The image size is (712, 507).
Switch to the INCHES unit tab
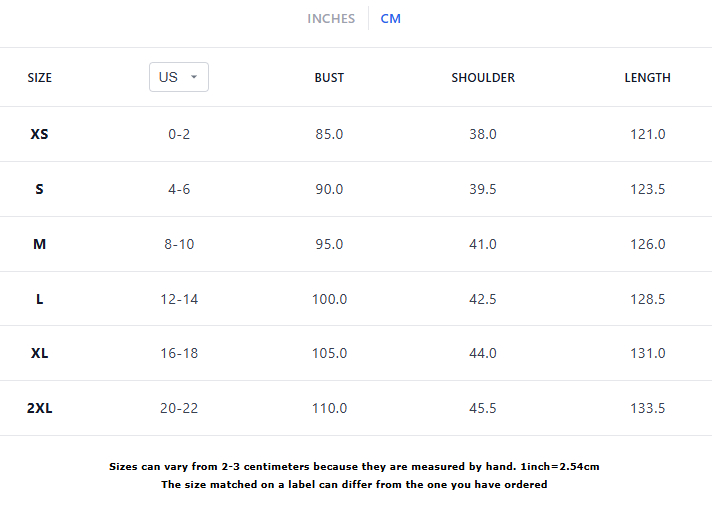(x=331, y=19)
